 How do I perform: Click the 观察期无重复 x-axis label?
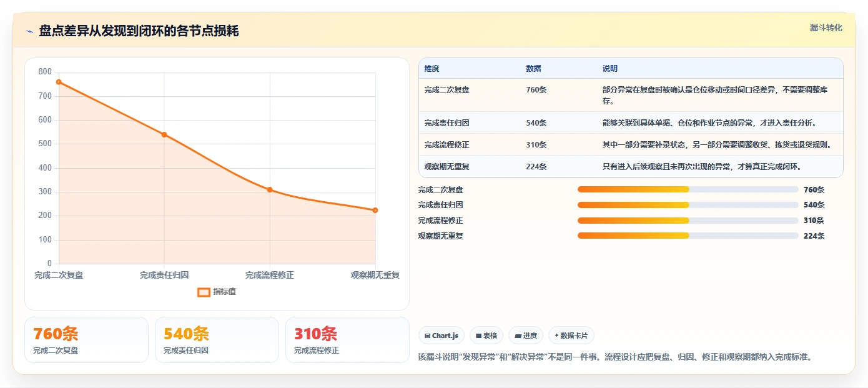coord(375,275)
